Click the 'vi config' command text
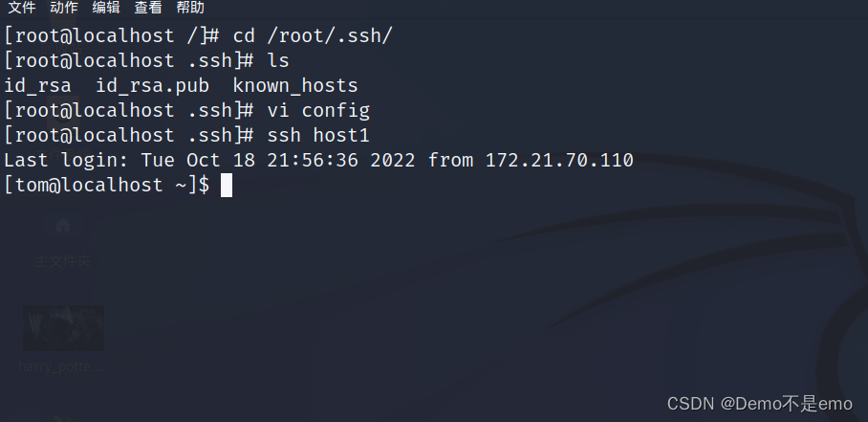 point(318,110)
